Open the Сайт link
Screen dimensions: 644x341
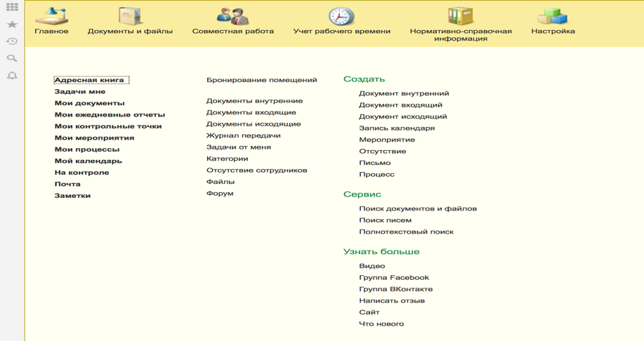[x=369, y=312]
